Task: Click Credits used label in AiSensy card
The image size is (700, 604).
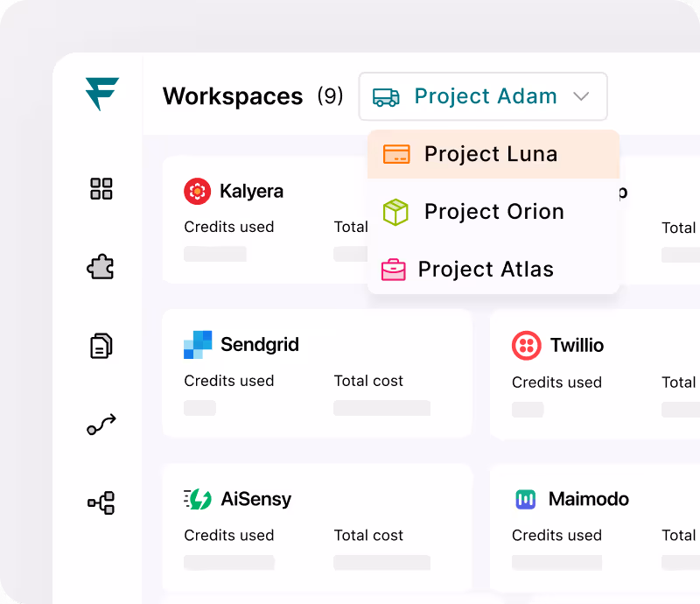Action: coord(229,535)
